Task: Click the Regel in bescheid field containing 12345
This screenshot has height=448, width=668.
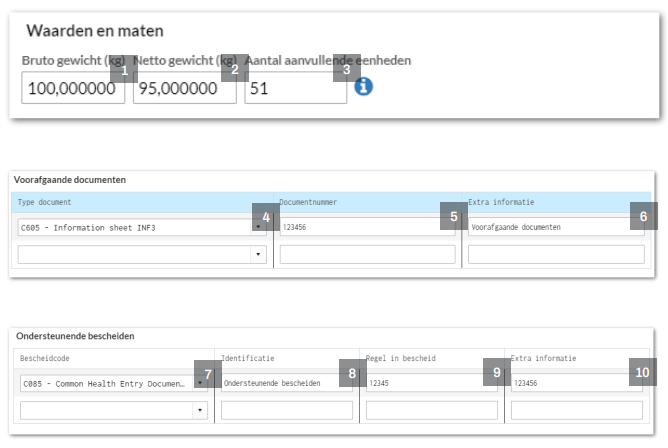Action: [432, 383]
